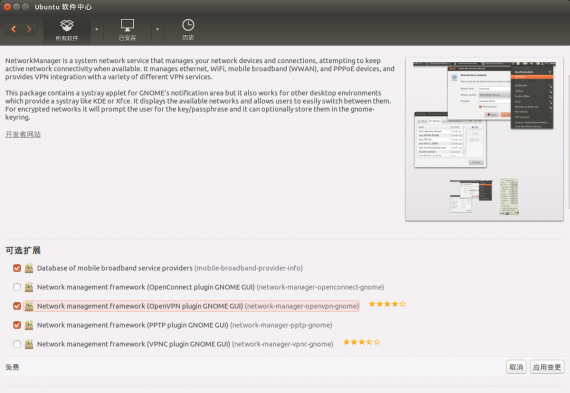Enable the OpenConnect plugin GNOME GUI add-on
This screenshot has width=570, height=393.
[x=17, y=287]
